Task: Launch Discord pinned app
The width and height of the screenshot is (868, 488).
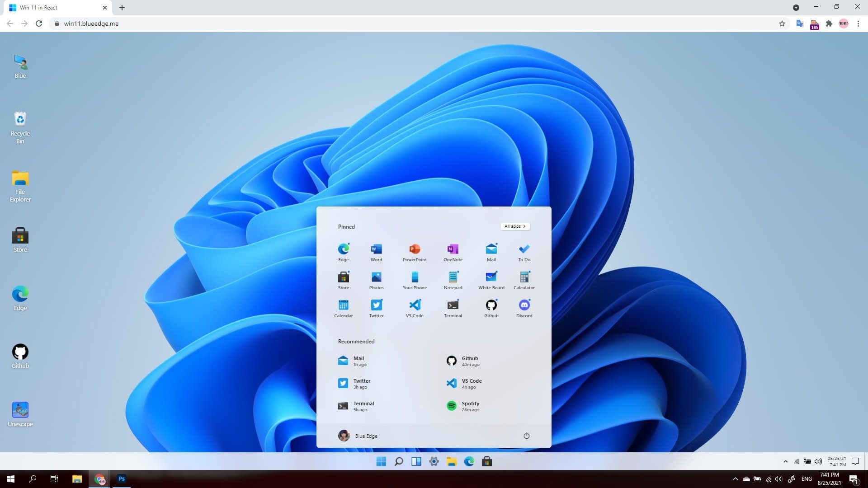Action: tap(524, 309)
